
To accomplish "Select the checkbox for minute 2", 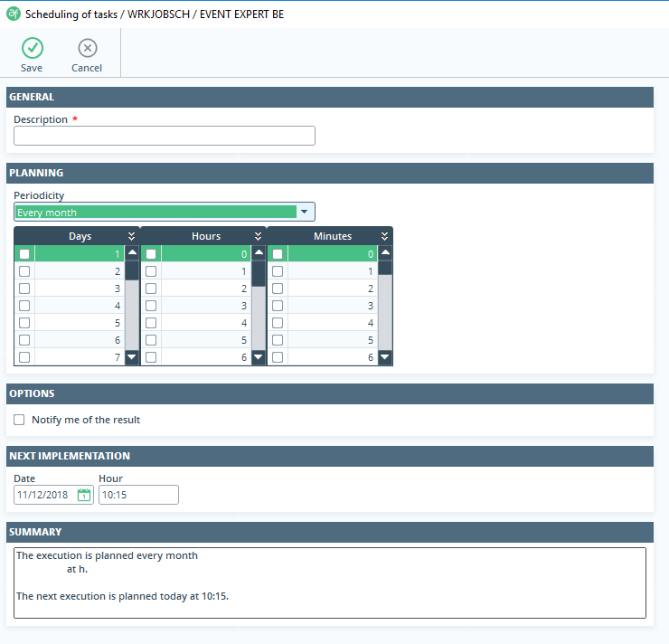I will [x=278, y=289].
